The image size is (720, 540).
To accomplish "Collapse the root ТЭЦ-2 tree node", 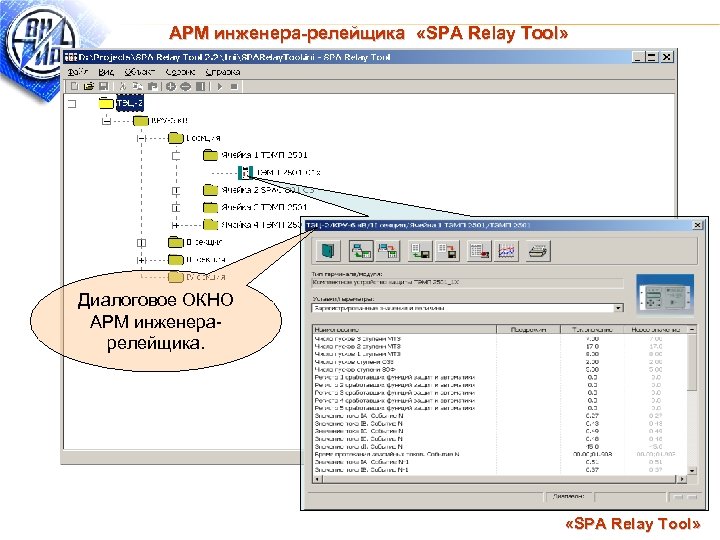I will 72,104.
